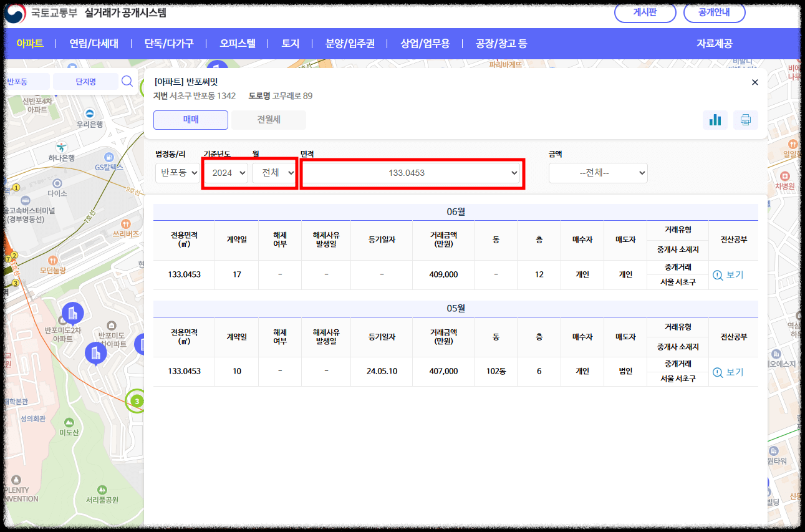This screenshot has height=532, width=805.
Task: Open 보기 for the 409,000 June transaction
Action: 728,274
